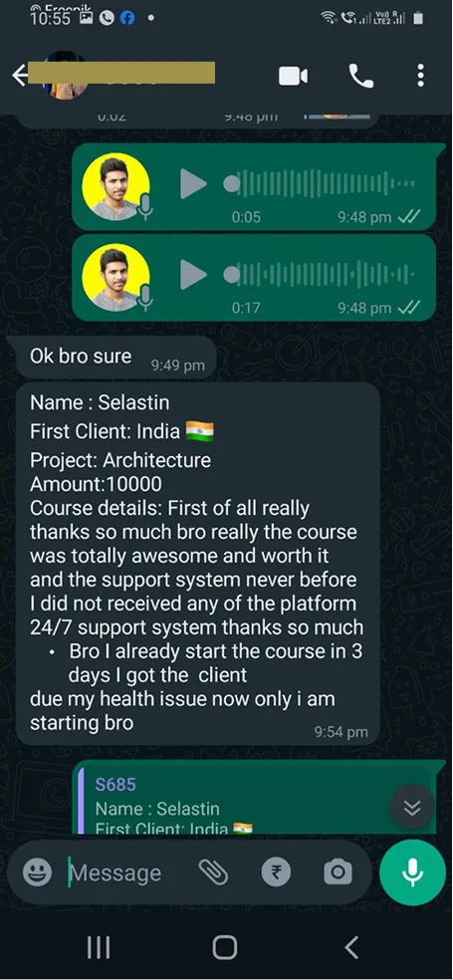
Task: Open the three-dot options menu
Action: [420, 76]
